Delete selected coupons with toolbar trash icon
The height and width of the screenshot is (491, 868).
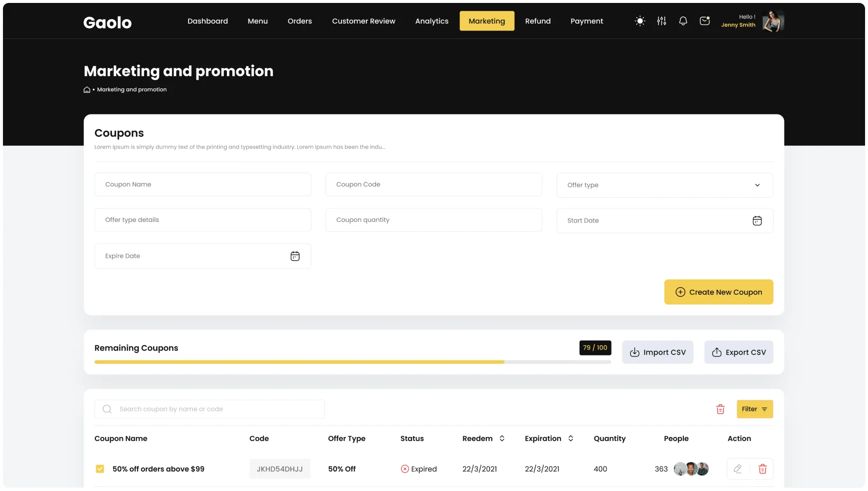point(720,409)
